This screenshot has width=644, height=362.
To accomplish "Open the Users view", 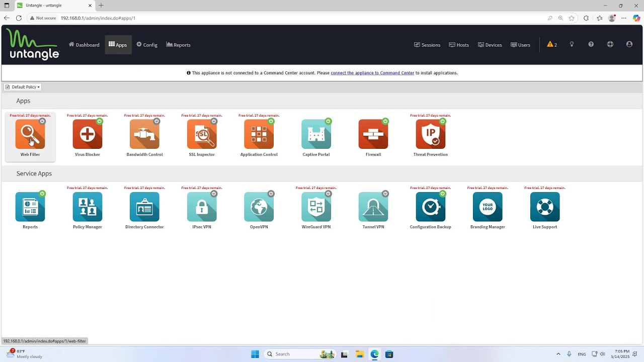I will [x=520, y=45].
